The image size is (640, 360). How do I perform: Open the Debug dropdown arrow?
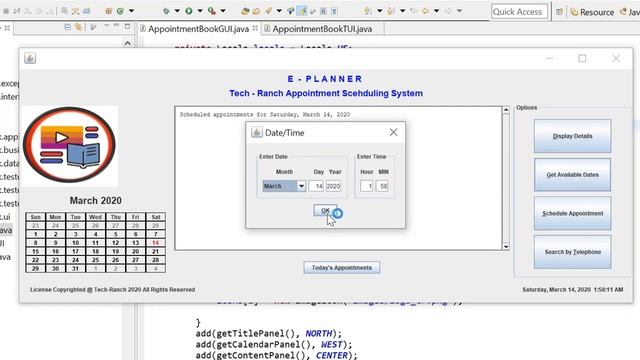[x=177, y=11]
